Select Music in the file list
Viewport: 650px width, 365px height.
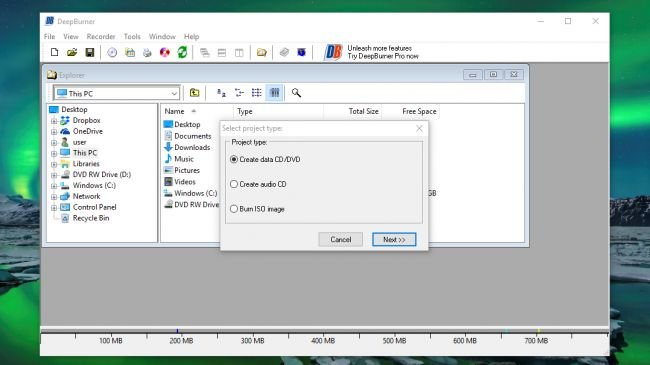(184, 159)
